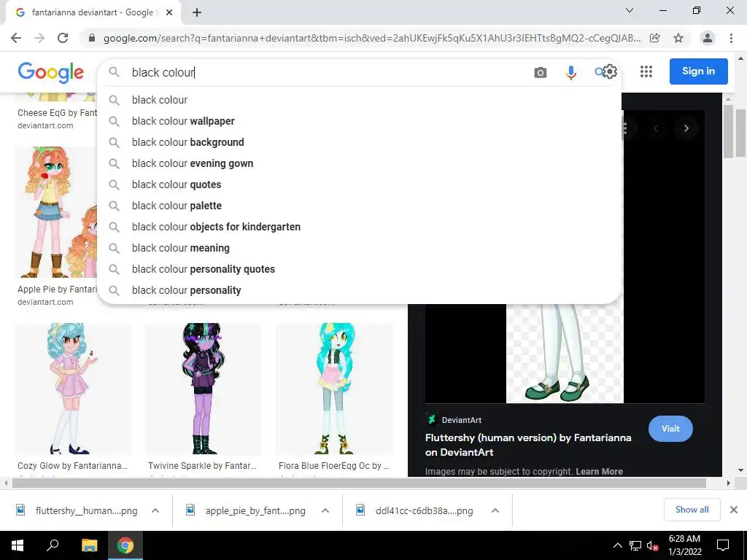Screen dimensions: 747x560
Task: Open the Windows Start menu
Action: (18, 545)
